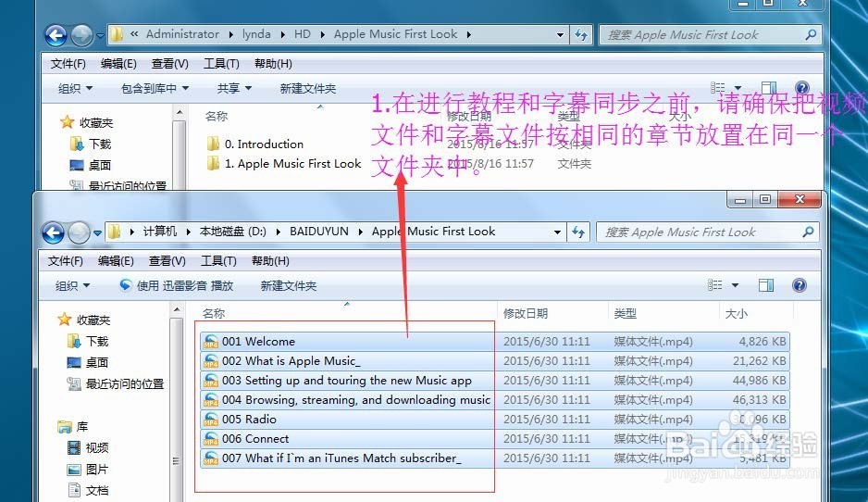This screenshot has height=502, width=868.
Task: Select 下载 in the front window's sidebar
Action: (97, 341)
